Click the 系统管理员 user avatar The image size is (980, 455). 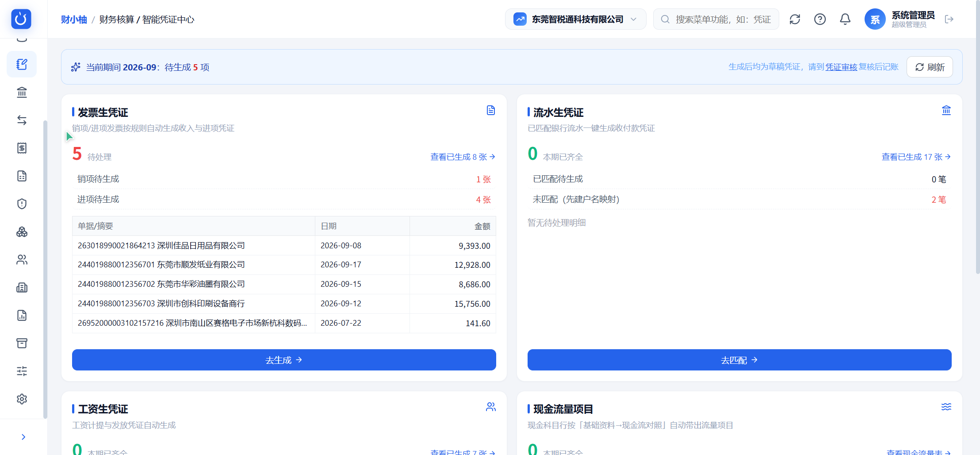pos(875,19)
